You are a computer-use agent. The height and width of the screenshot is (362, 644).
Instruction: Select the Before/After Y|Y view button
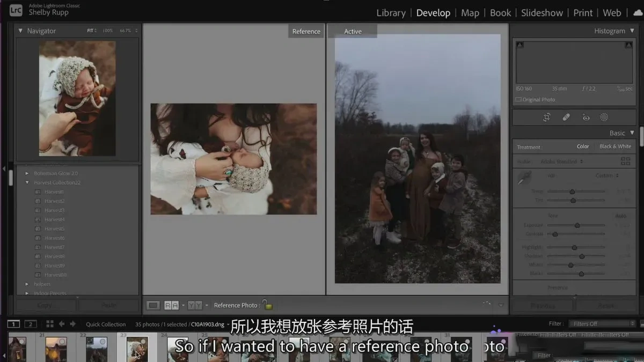click(x=195, y=305)
